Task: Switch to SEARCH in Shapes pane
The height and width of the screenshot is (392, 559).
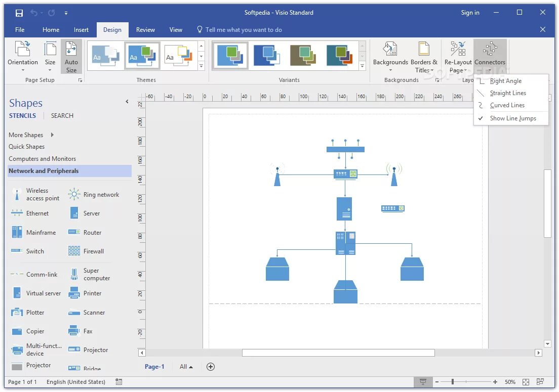Action: (x=62, y=116)
